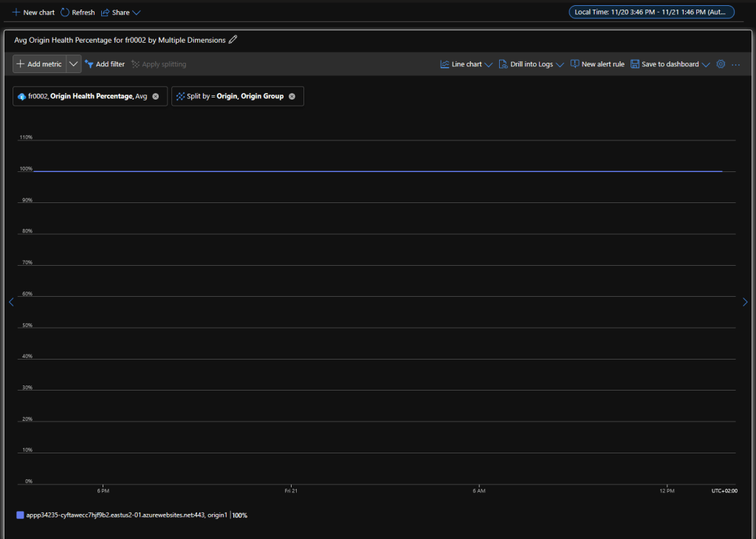This screenshot has width=756, height=539.
Task: Click the Add metric button
Action: click(x=39, y=64)
